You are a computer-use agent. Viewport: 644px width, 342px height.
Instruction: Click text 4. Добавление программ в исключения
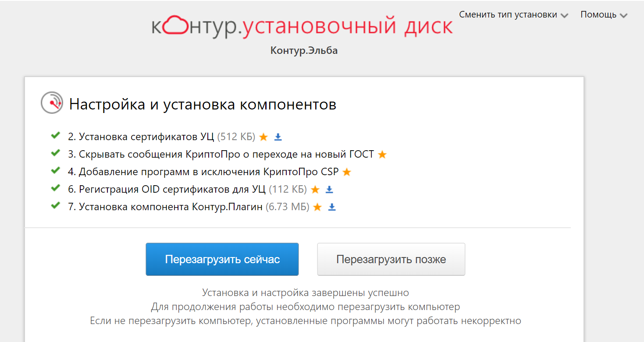click(x=203, y=172)
